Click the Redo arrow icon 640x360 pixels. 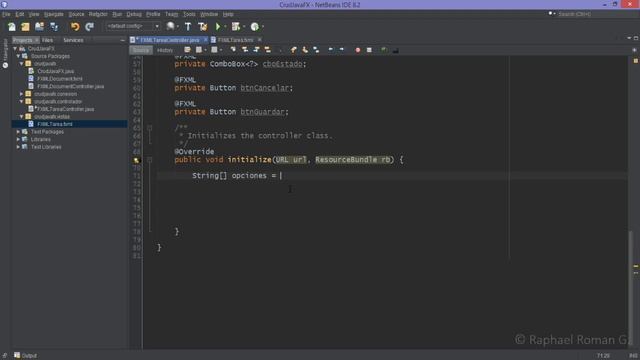[89, 27]
